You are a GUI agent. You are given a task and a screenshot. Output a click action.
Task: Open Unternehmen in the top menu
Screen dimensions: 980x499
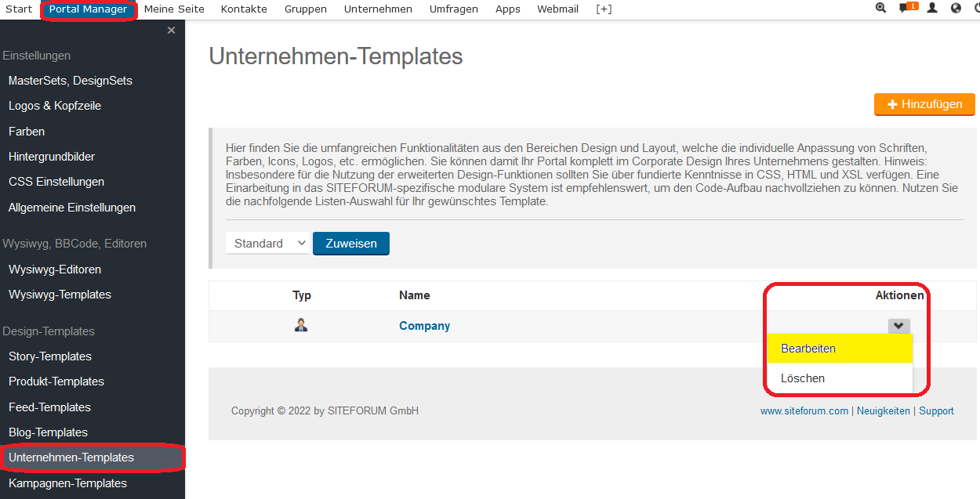coord(378,9)
